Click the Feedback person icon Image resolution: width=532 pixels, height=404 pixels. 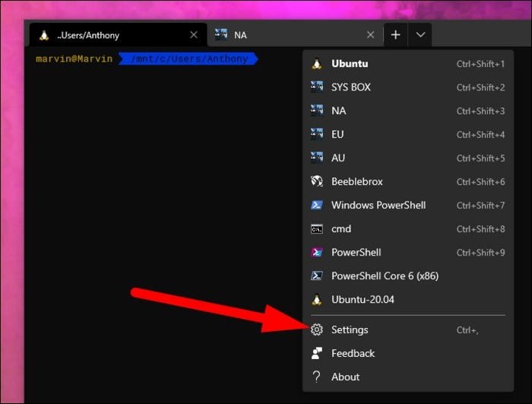click(317, 353)
